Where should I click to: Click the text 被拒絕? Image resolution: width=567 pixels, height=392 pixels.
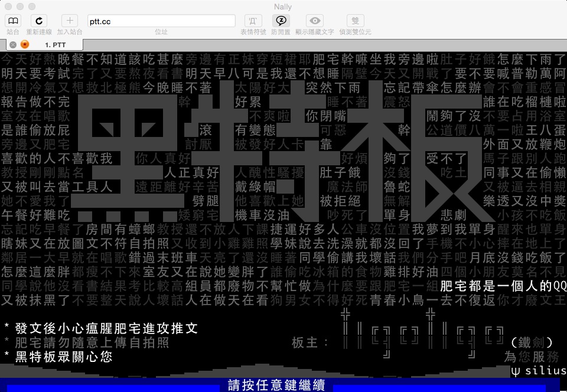click(x=340, y=201)
